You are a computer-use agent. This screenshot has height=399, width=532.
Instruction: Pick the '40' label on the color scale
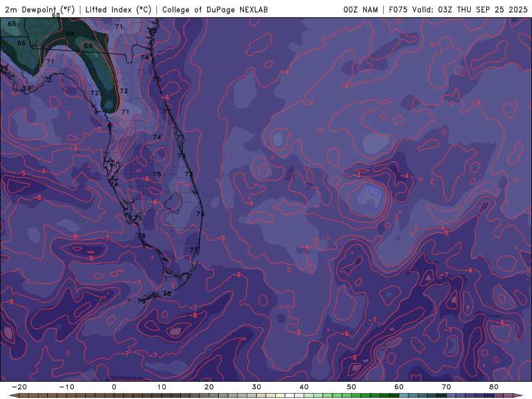click(x=304, y=387)
